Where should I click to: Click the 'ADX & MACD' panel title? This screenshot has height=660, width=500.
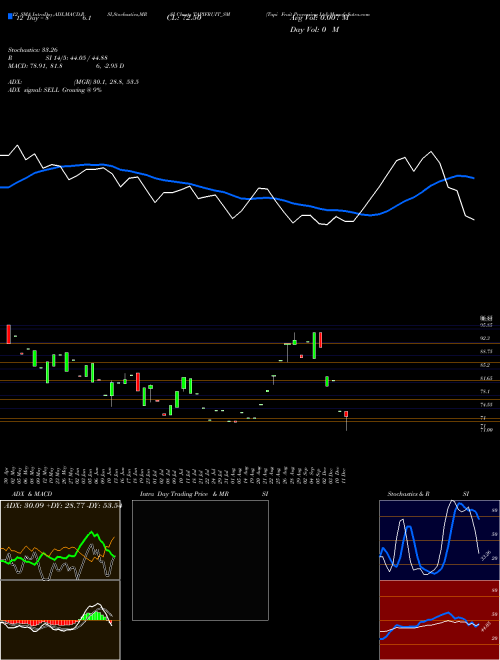click(32, 494)
